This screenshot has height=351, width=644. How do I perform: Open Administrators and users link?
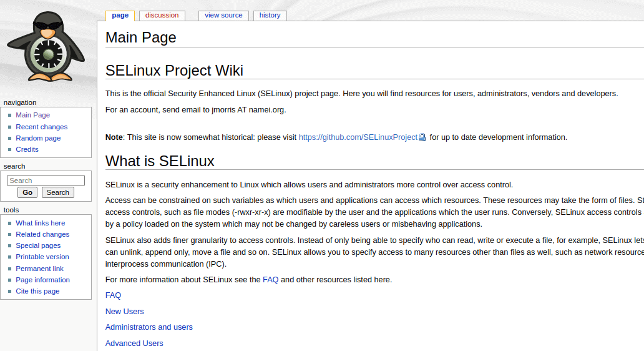(x=149, y=327)
